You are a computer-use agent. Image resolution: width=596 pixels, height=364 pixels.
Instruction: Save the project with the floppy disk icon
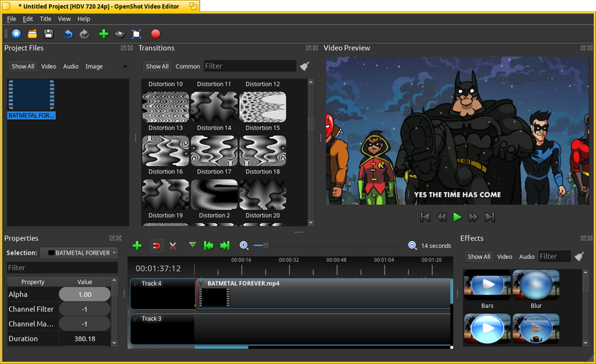(x=48, y=33)
